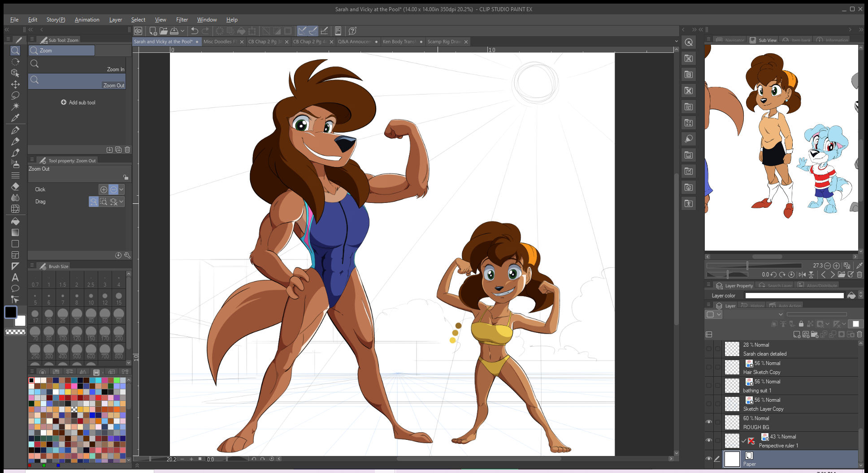Viewport: 868px width, 473px height.
Task: Choose the Text tool
Action: (15, 277)
